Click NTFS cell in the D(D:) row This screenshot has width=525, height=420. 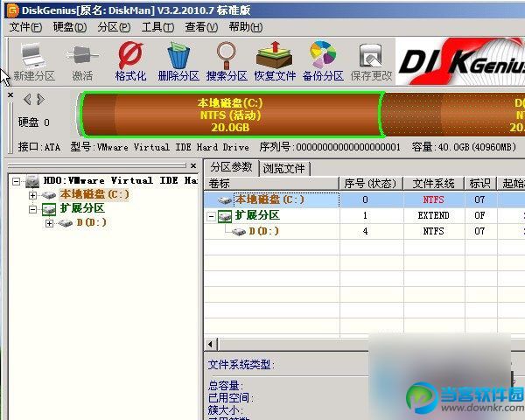[433, 231]
